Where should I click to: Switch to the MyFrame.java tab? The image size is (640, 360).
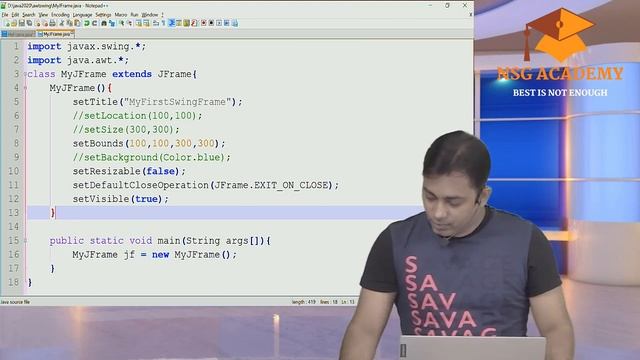pyautogui.click(x=55, y=34)
